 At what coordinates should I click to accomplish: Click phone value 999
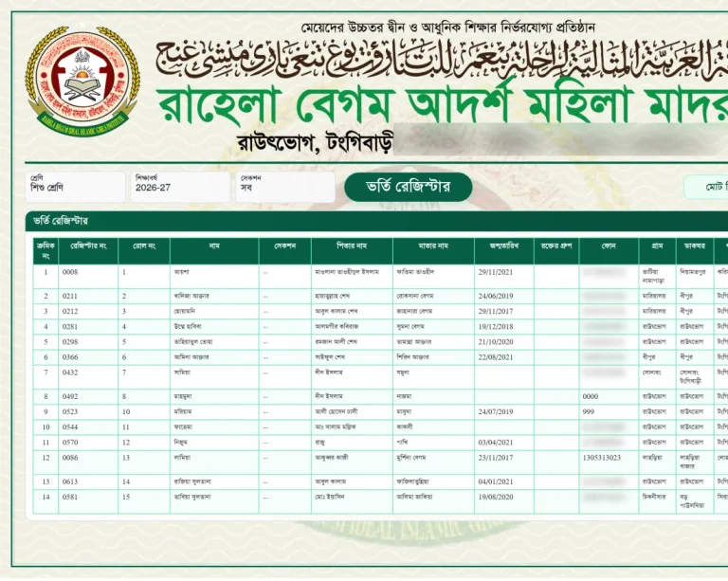(x=589, y=412)
